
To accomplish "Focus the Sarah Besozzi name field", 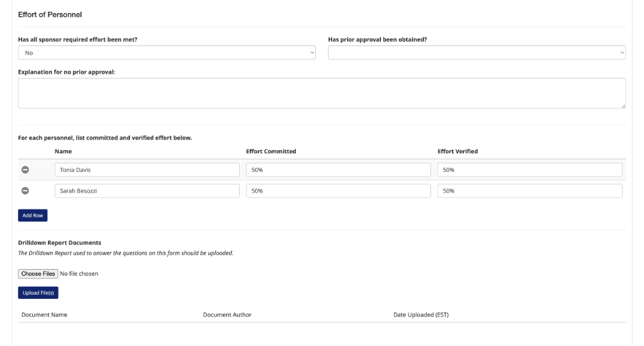I will [x=147, y=191].
